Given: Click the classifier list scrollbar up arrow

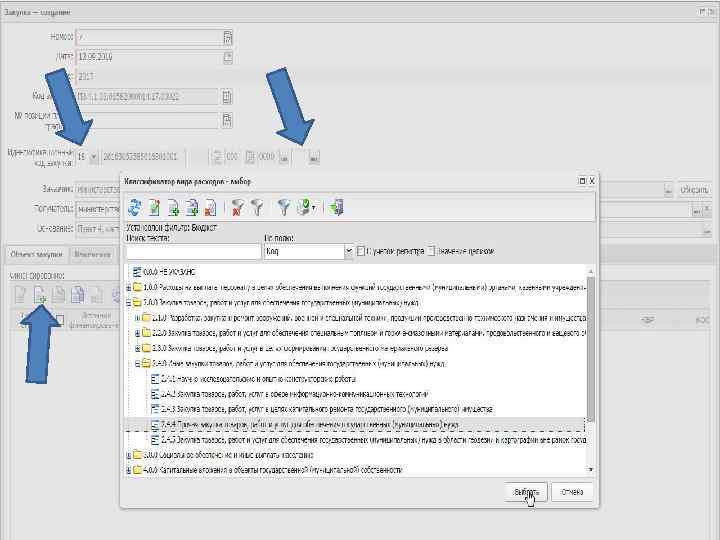Looking at the screenshot, I should pyautogui.click(x=591, y=271).
